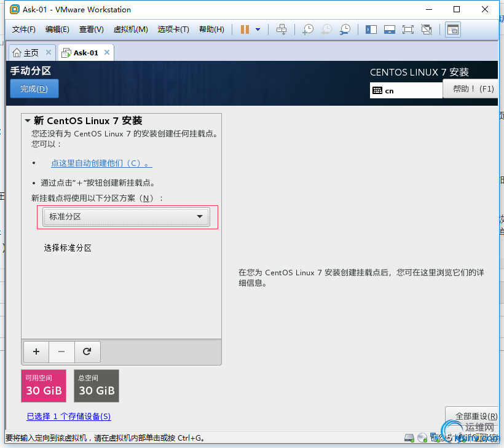Open the 虚拟机(M) menu
The image size is (504, 448).
130,29
